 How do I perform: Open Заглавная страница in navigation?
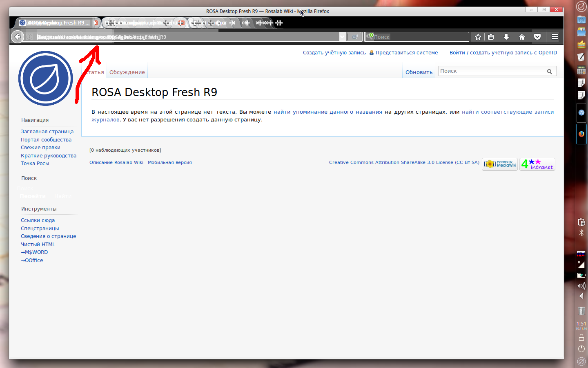[x=47, y=132]
